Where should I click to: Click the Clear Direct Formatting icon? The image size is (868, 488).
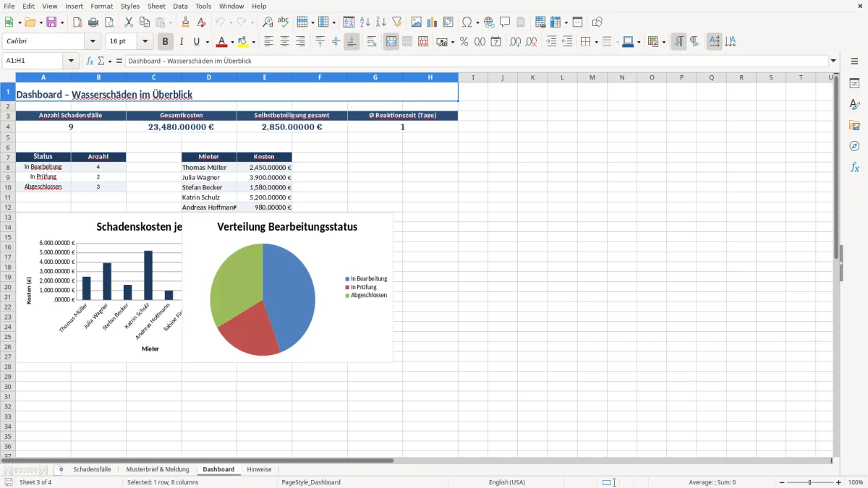pos(202,22)
